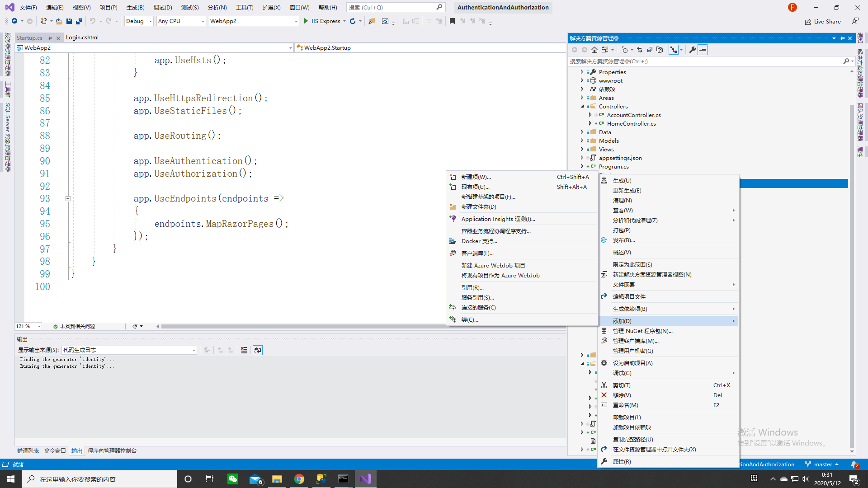Click Collapse All in Solution Explorer toolbar
The width and height of the screenshot is (868, 488).
(x=650, y=50)
